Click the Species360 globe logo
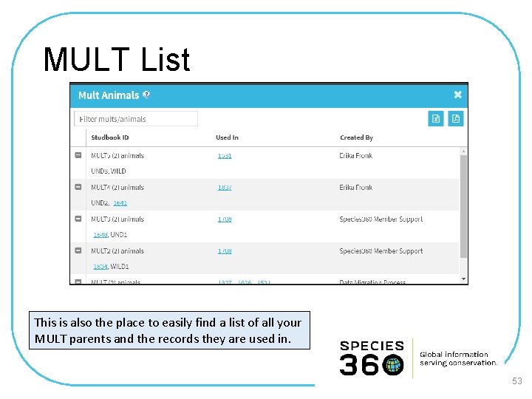Screen dimensions: 532x399 pyautogui.click(x=393, y=365)
